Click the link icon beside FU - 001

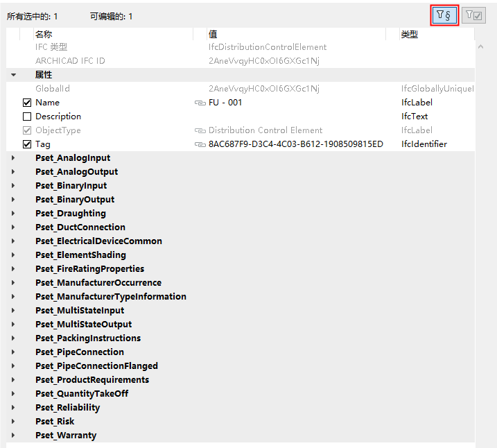tap(200, 103)
